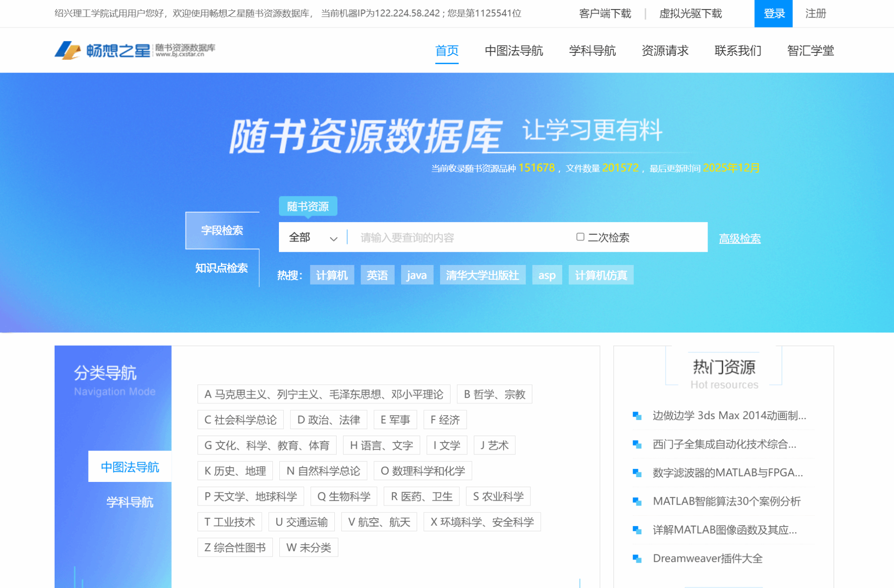Click the bullet icon beside 边做边学 3ds Max
Screen dimensions: 894x588
point(637,416)
